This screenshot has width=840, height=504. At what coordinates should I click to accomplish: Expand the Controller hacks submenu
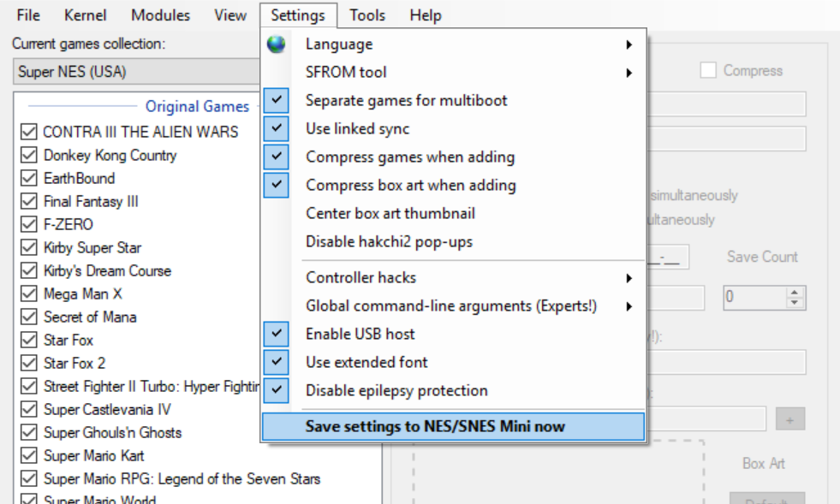coord(453,277)
